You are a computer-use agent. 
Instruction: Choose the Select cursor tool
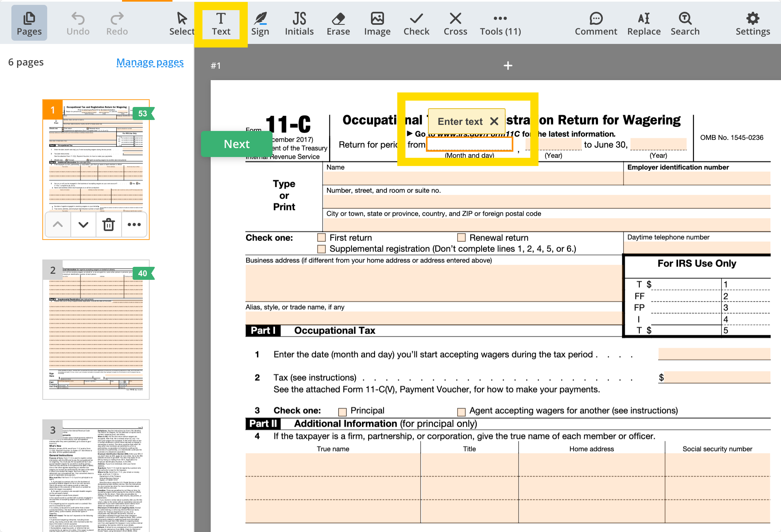(182, 23)
